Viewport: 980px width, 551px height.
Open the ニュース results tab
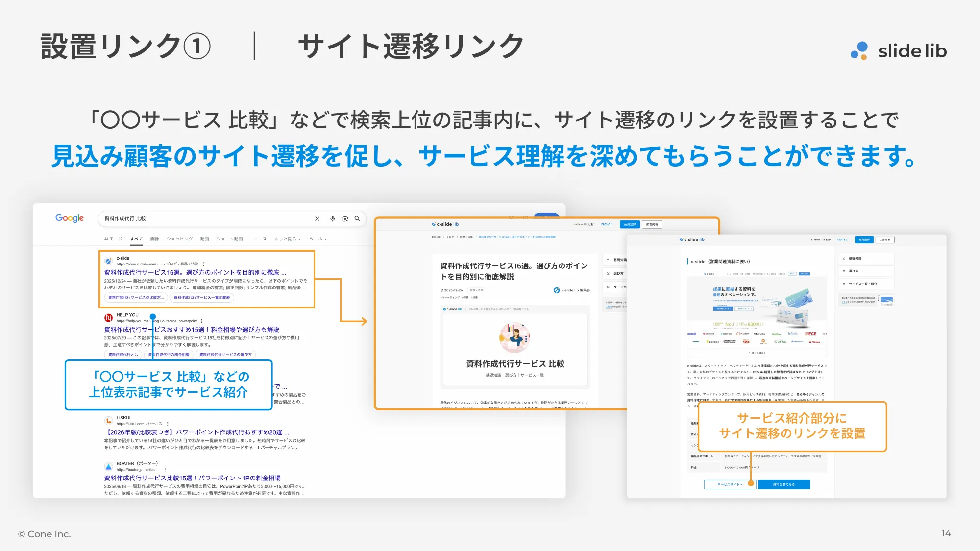coord(258,239)
